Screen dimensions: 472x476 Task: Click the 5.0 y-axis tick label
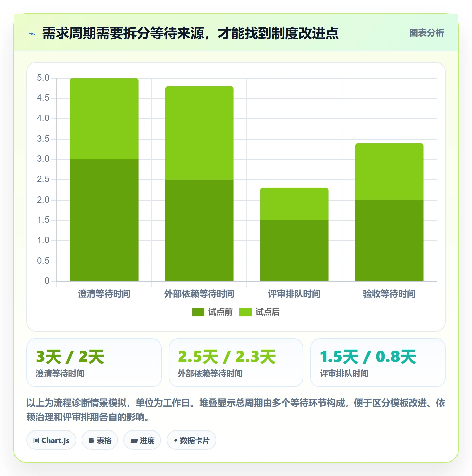(x=43, y=78)
